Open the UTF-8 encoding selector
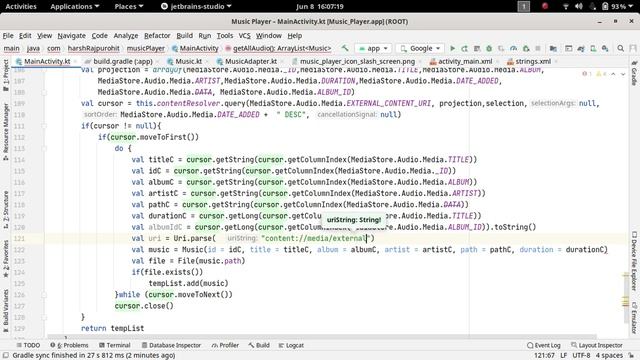 581,356
